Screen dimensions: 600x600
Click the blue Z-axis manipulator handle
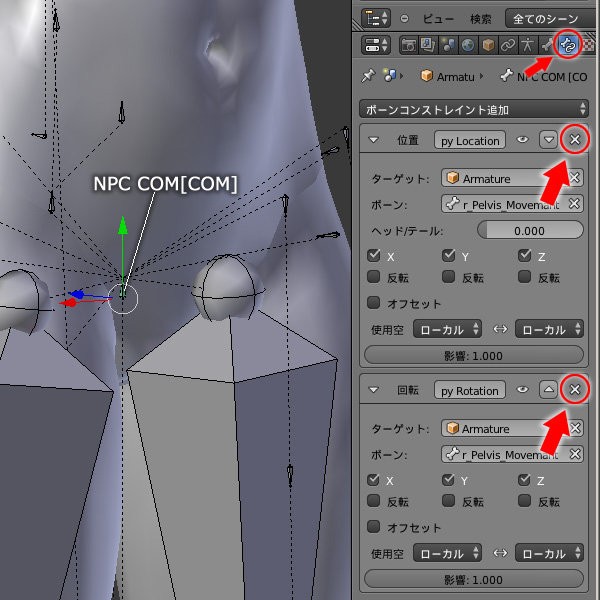[77, 294]
